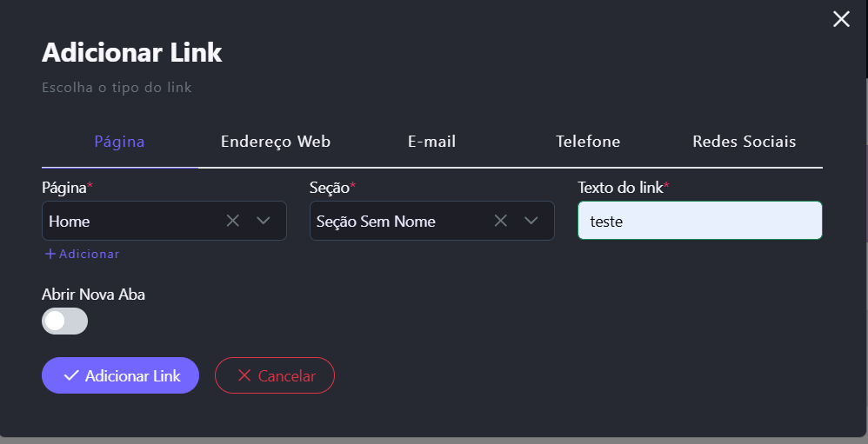This screenshot has width=868, height=444.
Task: Clear the Página selection with X icon
Action: point(232,221)
